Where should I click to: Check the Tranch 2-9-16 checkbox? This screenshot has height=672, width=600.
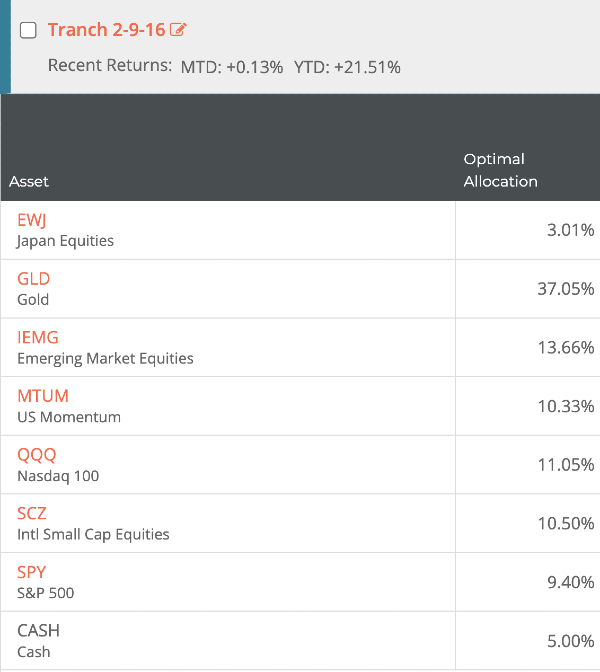28,30
